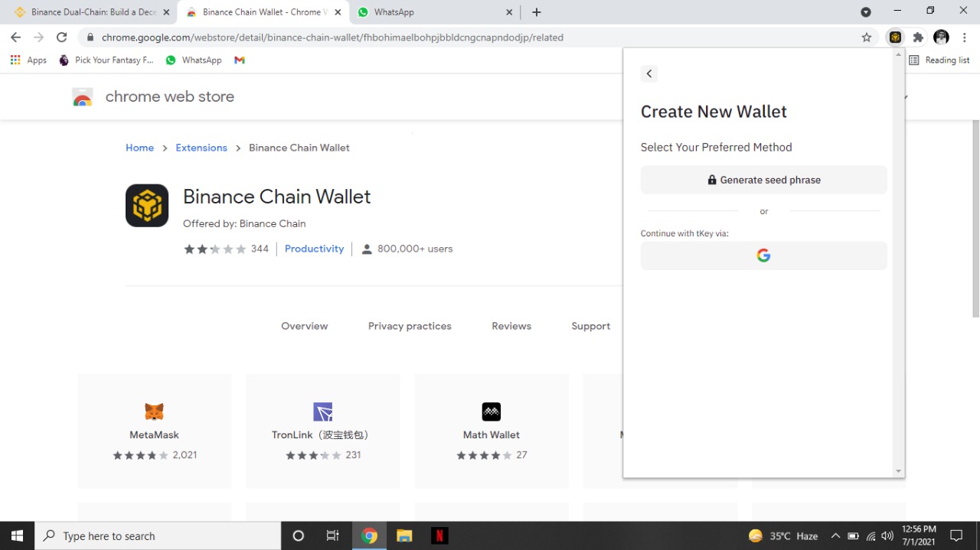Click Generate seed phrase button
980x550 pixels.
[x=763, y=180]
